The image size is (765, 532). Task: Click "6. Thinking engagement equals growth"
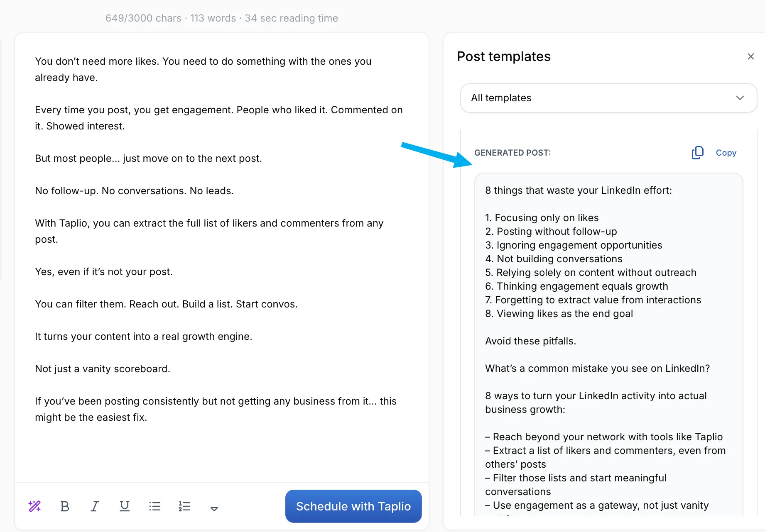click(x=576, y=286)
